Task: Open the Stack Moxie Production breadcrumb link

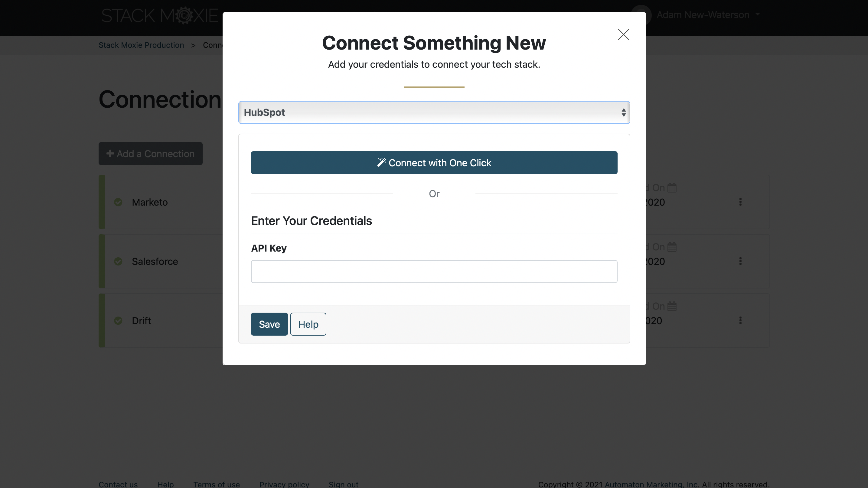Action: 141,45
